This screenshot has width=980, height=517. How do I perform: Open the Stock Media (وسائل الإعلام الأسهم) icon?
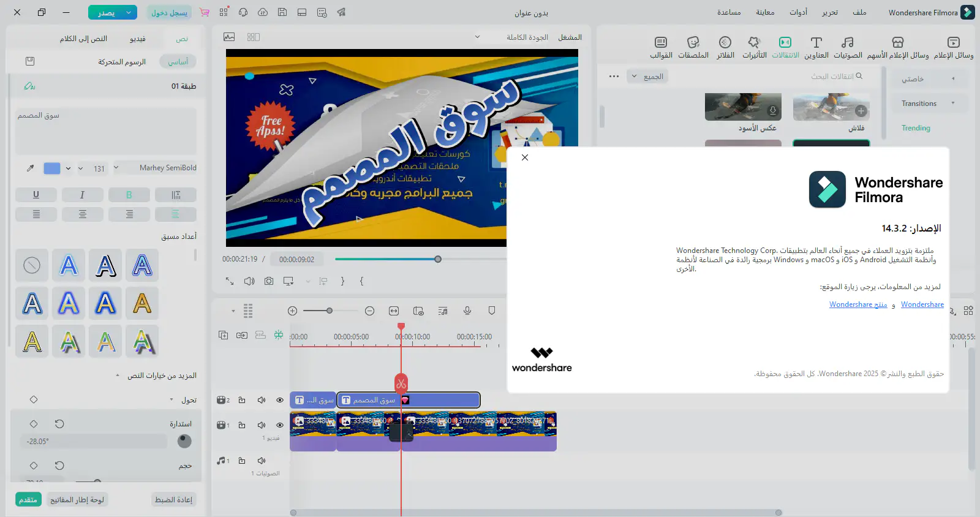(898, 42)
